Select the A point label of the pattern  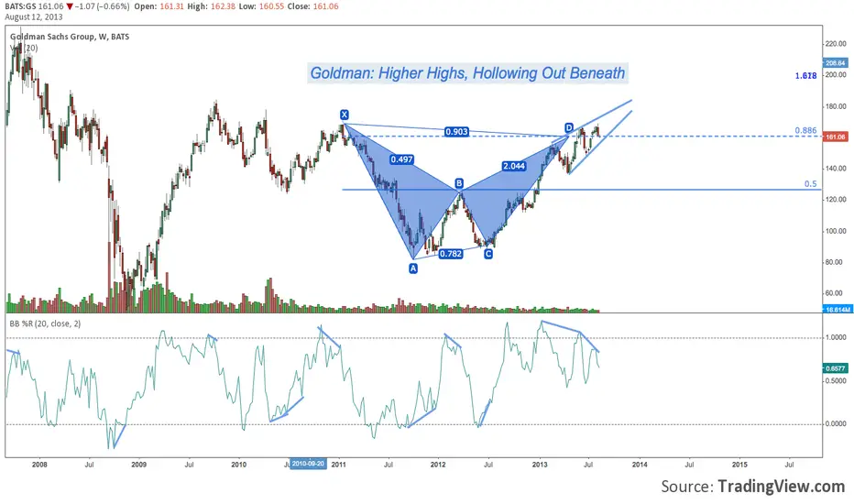click(x=413, y=268)
